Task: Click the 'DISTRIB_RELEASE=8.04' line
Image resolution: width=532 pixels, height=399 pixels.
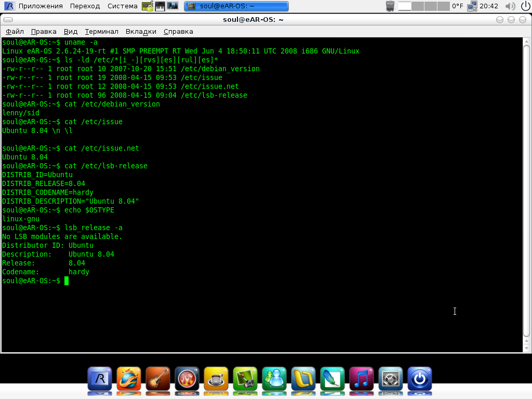Action: tap(44, 183)
